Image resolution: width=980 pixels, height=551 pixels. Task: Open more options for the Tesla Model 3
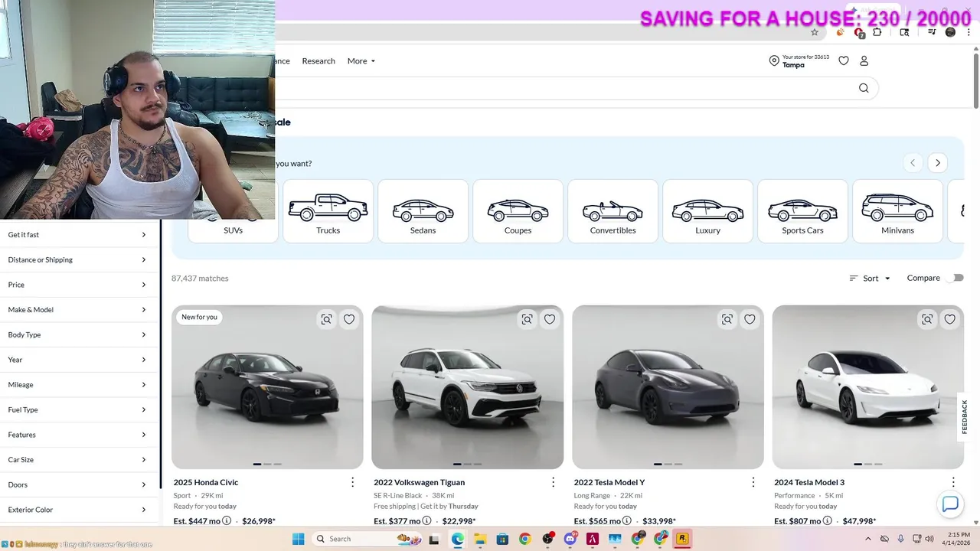[x=953, y=482]
